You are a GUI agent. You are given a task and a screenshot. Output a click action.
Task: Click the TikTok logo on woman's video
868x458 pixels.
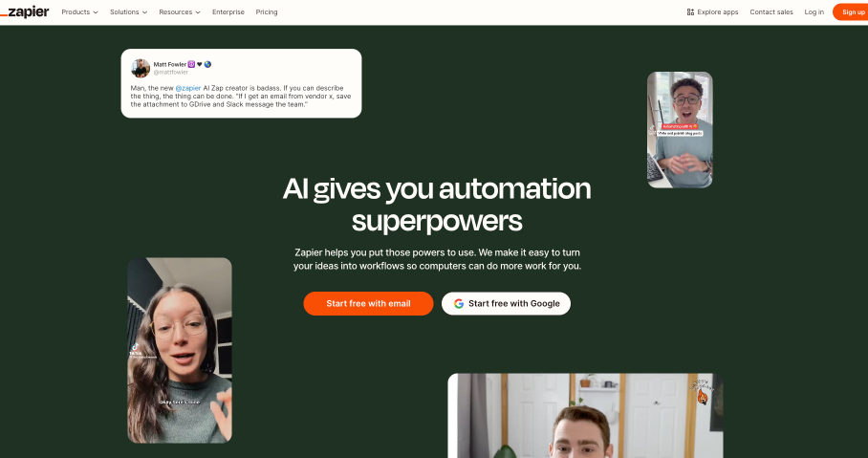pyautogui.click(x=135, y=348)
